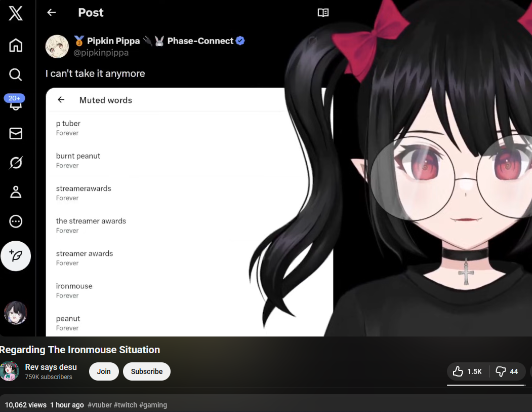Click the #vtuber hashtag
532x412 pixels.
point(100,405)
